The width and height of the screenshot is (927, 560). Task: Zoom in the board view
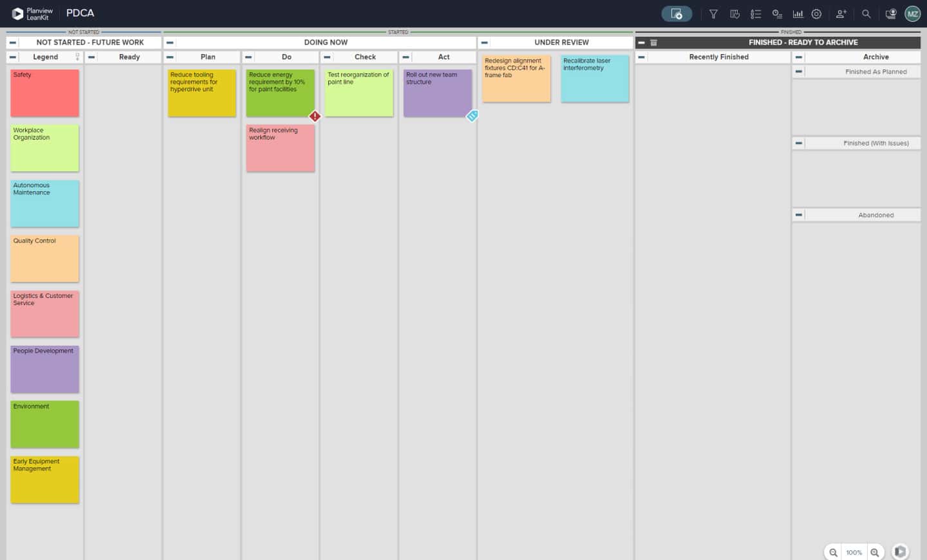click(x=874, y=552)
